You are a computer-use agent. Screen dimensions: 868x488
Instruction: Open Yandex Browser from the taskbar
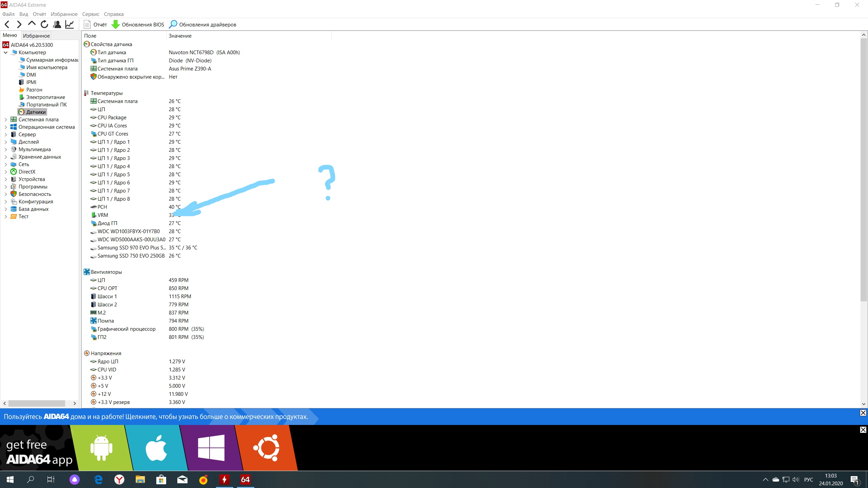[x=119, y=480]
